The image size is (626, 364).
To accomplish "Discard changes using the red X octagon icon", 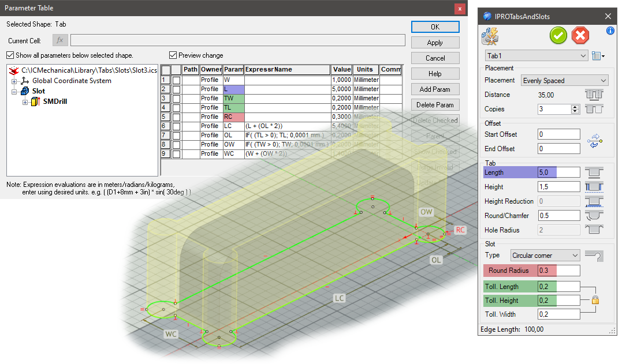I will pos(580,35).
